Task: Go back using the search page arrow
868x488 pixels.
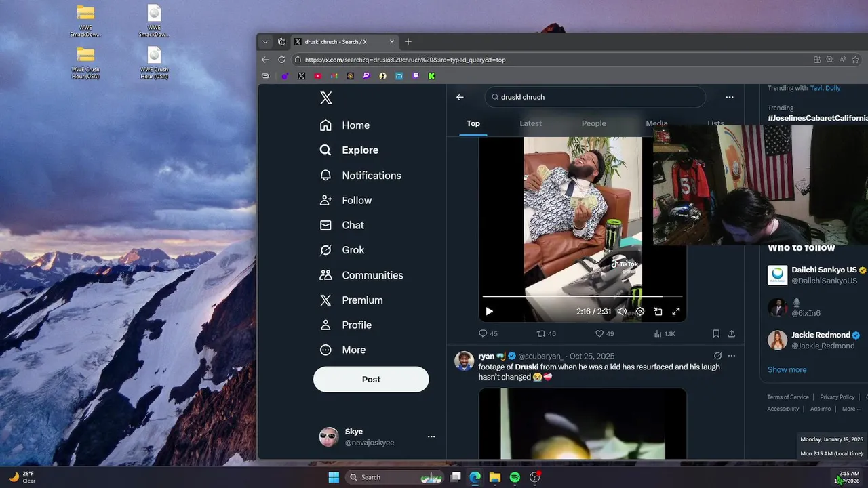Action: [x=460, y=97]
